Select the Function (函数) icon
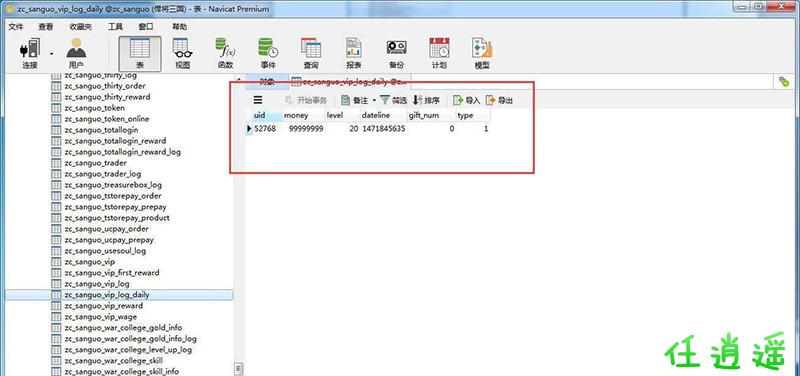 point(226,54)
